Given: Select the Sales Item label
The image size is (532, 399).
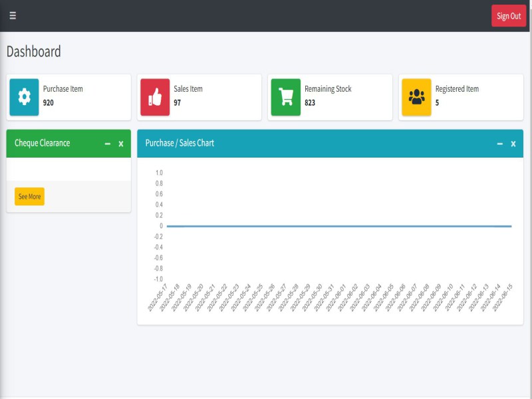Looking at the screenshot, I should click(x=188, y=89).
